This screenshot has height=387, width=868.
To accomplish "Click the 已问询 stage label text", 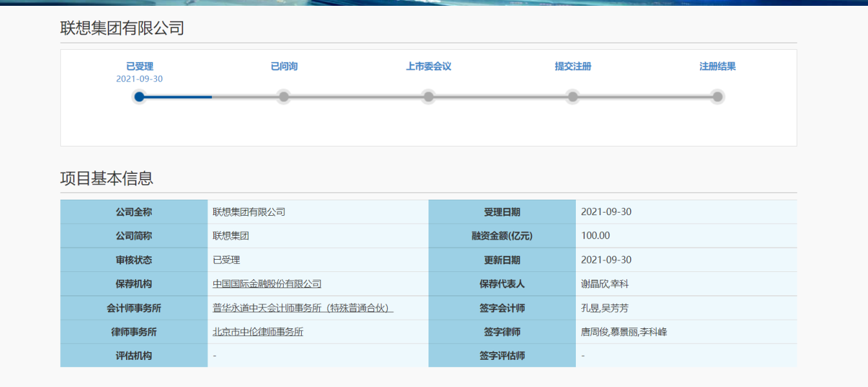I will click(284, 67).
